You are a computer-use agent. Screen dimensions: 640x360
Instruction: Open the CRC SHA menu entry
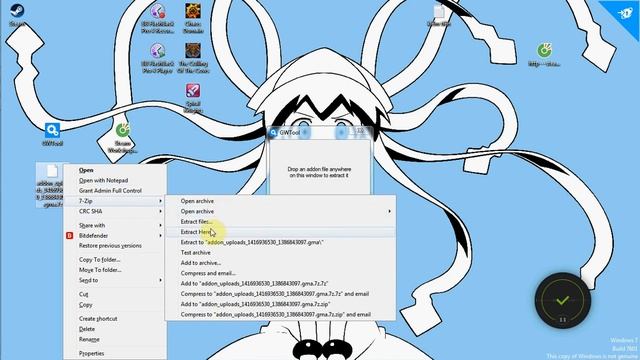[115, 211]
